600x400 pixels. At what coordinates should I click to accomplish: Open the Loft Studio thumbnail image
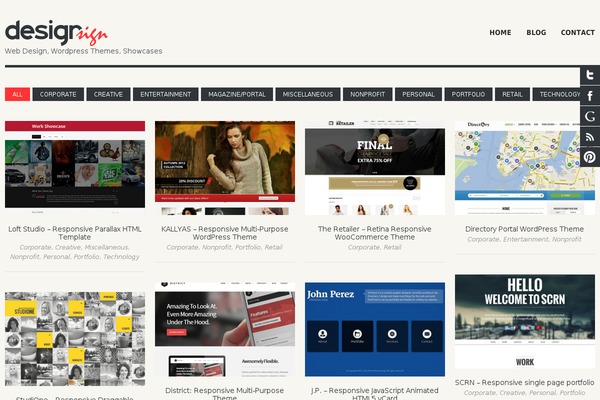click(75, 168)
